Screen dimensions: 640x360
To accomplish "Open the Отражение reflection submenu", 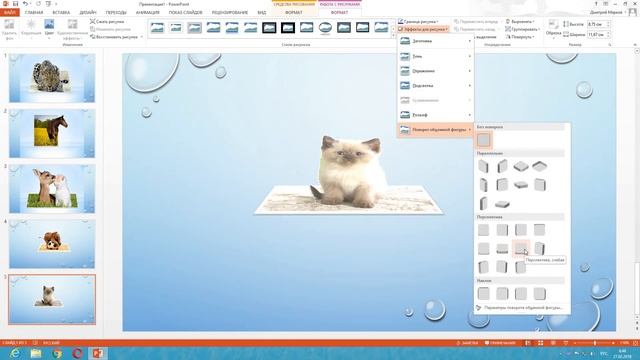I will click(436, 71).
